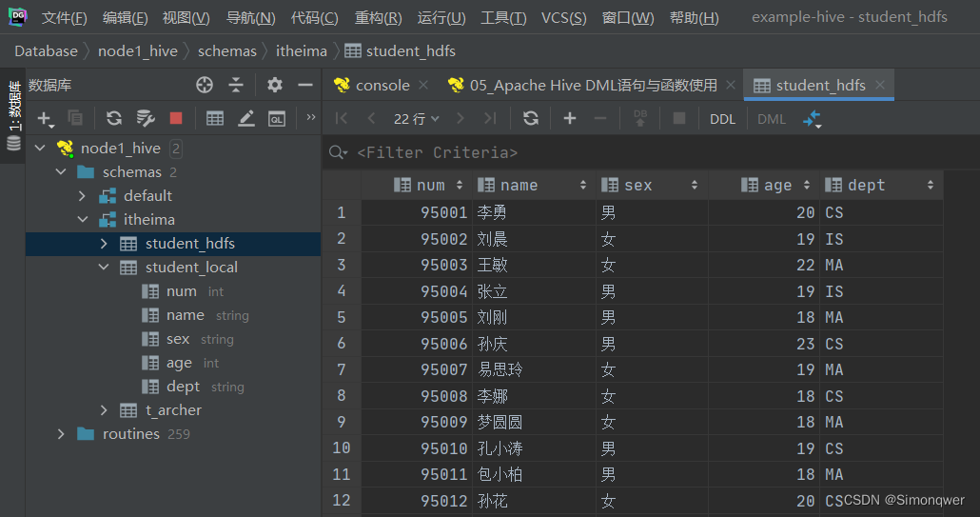The image size is (980, 517).
Task: Select the student_local table in tree
Action: [x=191, y=268]
